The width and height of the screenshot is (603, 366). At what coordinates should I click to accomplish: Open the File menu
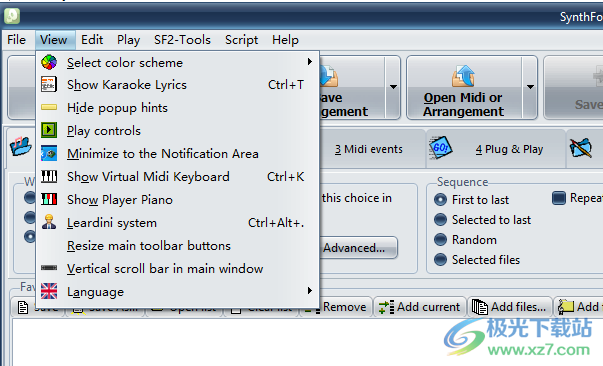pyautogui.click(x=17, y=40)
